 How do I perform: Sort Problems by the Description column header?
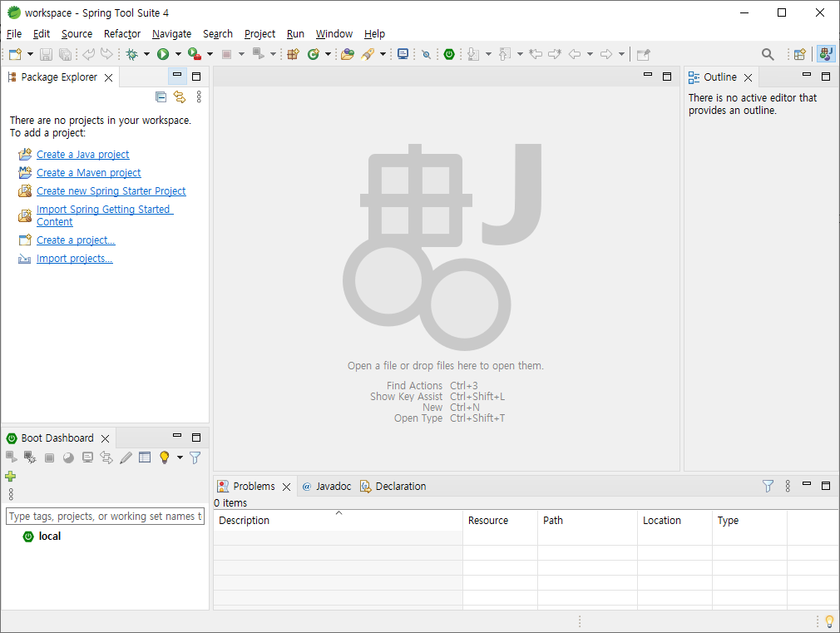click(338, 521)
